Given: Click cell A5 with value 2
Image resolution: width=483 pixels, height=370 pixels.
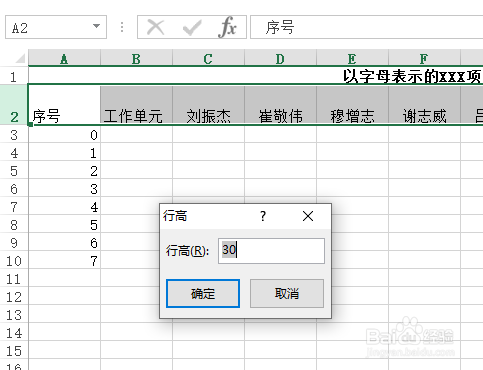Looking at the screenshot, I should pyautogui.click(x=64, y=171).
